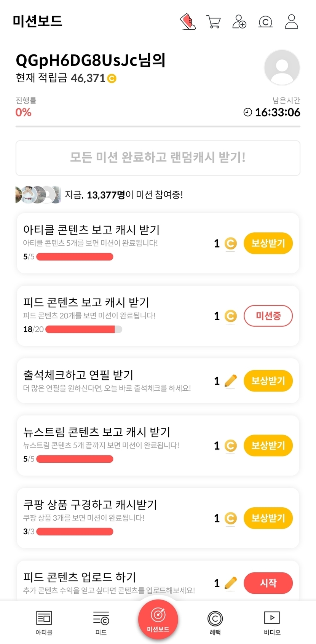Claim reward for 쿠팡 상품 mission
This screenshot has width=316, height=644.
click(268, 518)
